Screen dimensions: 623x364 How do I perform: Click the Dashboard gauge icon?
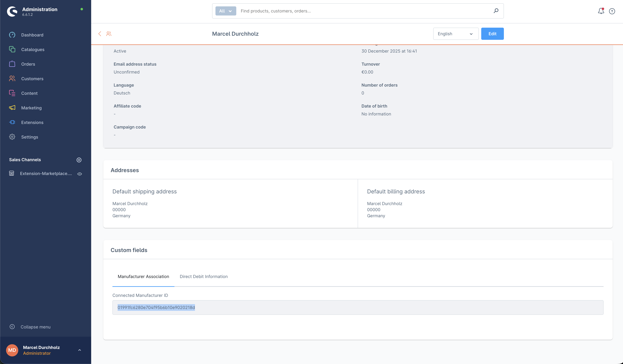point(12,35)
